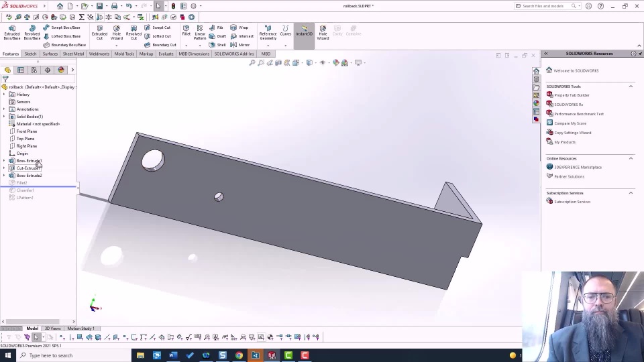Expand the Annotations tree node
This screenshot has width=644, height=362.
4,109
